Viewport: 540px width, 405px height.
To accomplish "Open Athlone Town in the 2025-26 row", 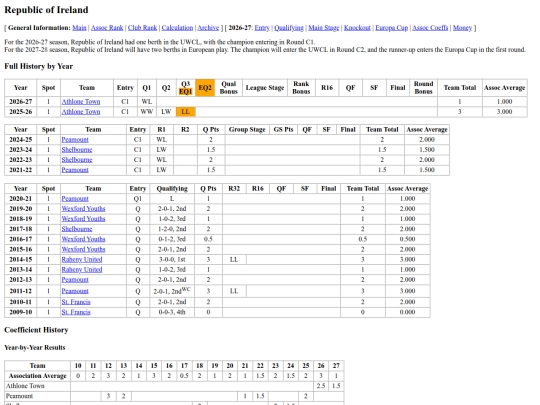I will point(81,112).
